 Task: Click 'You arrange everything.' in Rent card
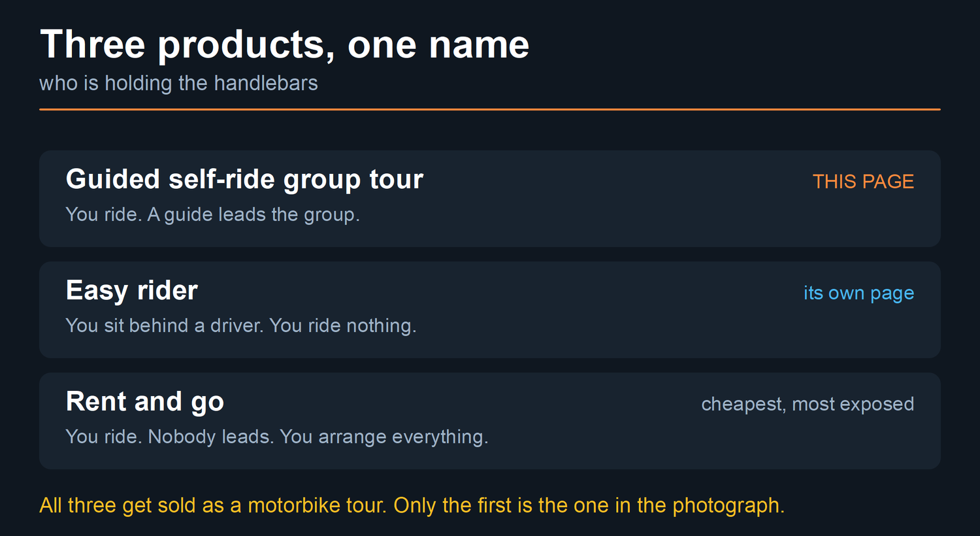(384, 437)
